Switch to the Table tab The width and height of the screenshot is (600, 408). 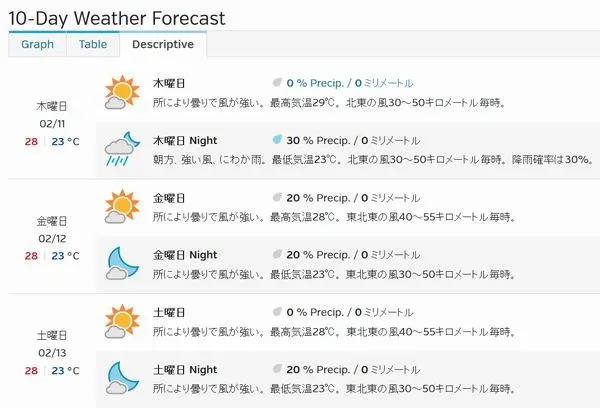93,44
